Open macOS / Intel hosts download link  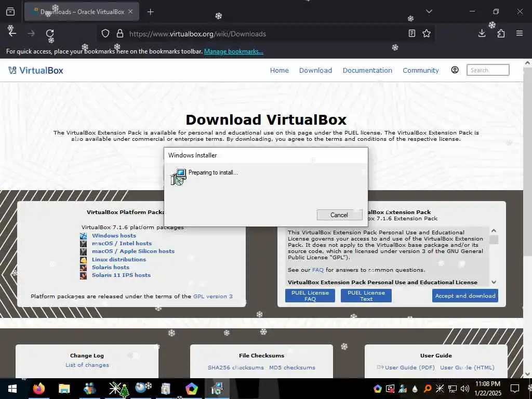coord(122,243)
